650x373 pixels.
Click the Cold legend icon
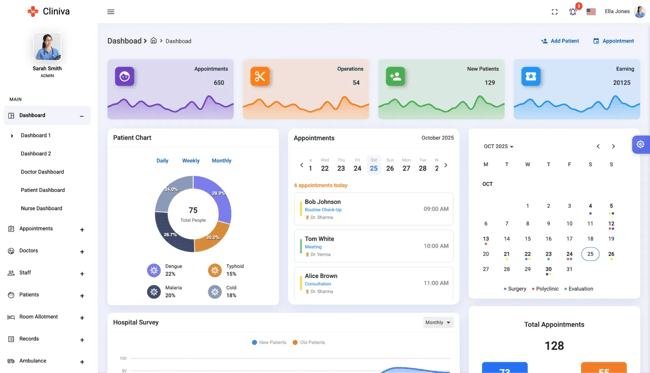click(x=215, y=292)
